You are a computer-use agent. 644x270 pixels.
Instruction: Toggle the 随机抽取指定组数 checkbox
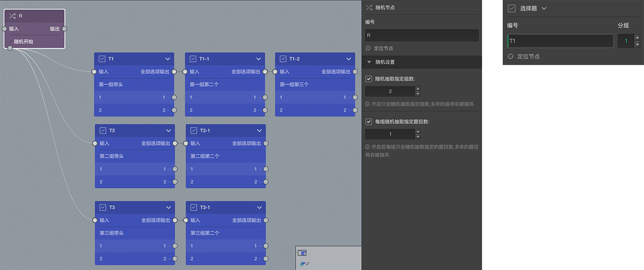click(x=369, y=79)
